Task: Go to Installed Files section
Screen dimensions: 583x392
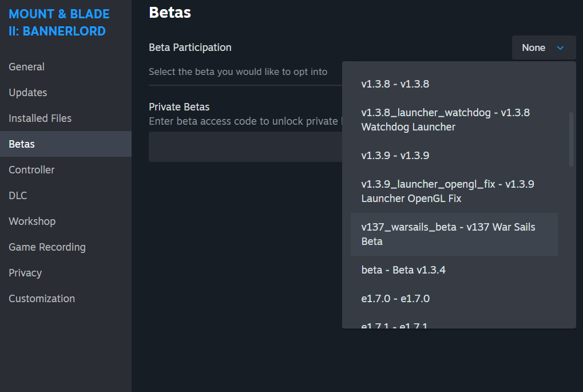Action: (x=40, y=118)
